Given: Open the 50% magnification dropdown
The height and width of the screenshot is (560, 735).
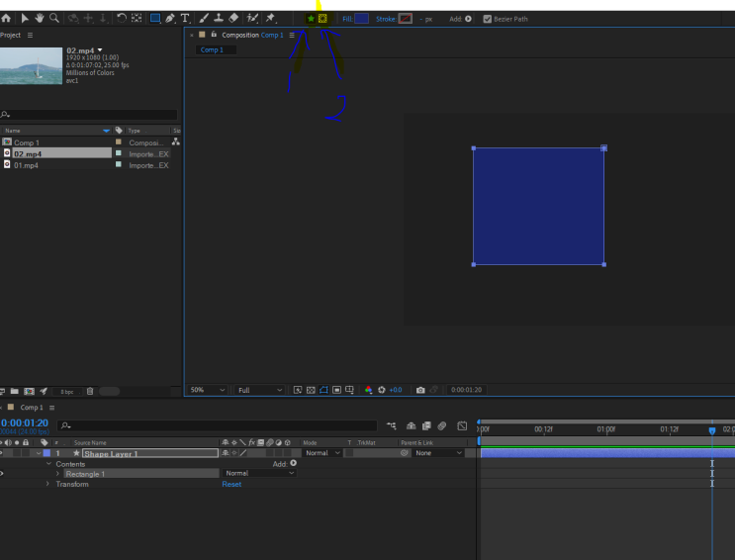Looking at the screenshot, I should [x=208, y=390].
